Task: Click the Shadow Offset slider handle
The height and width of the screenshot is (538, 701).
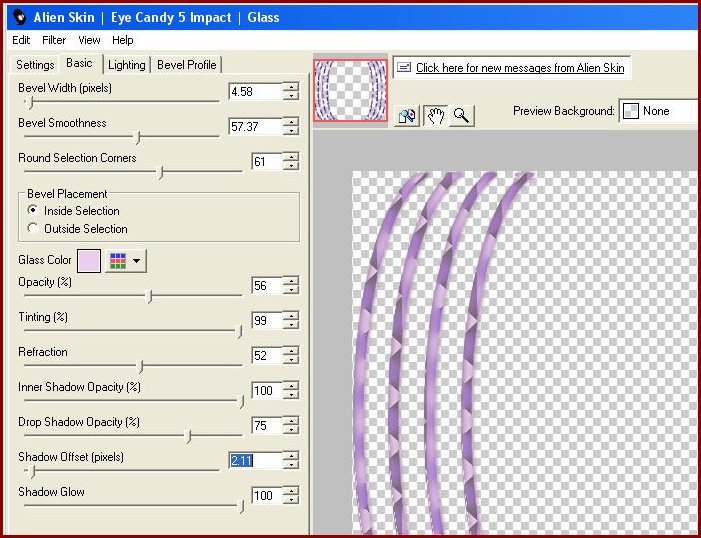Action: [x=31, y=471]
